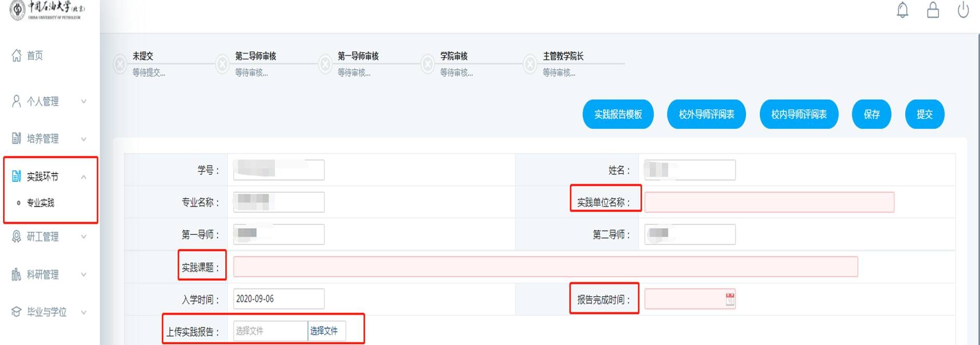Click the 科研管理 sidebar icon
Image resolution: width=980 pixels, height=345 pixels.
click(x=17, y=274)
